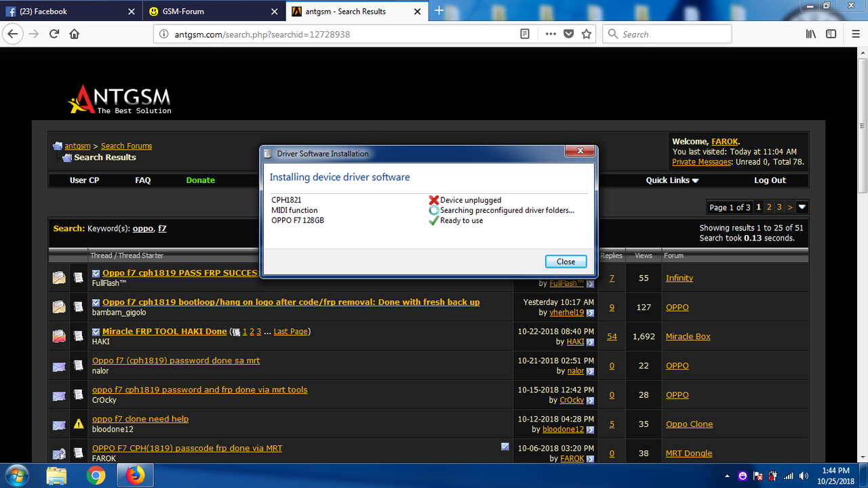Go to last post by FullFlash
The height and width of the screenshot is (488, 868).
[x=590, y=284]
